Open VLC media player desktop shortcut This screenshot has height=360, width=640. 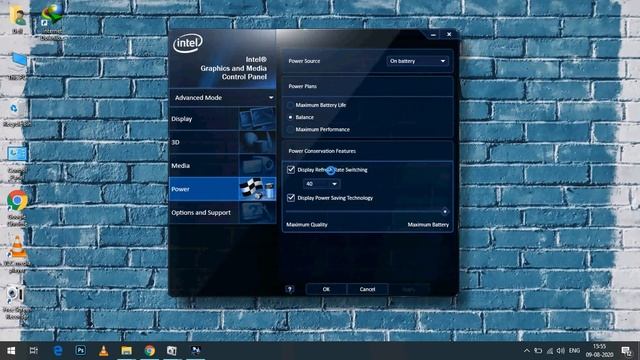coord(17,254)
